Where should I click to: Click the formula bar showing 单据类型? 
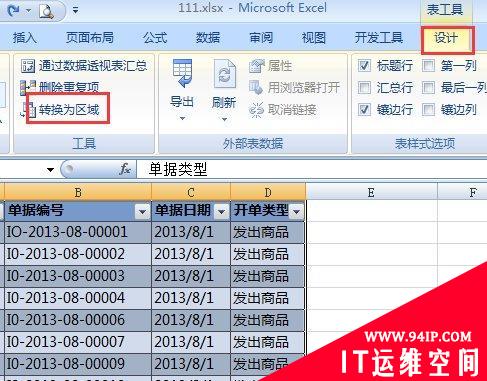click(x=311, y=169)
